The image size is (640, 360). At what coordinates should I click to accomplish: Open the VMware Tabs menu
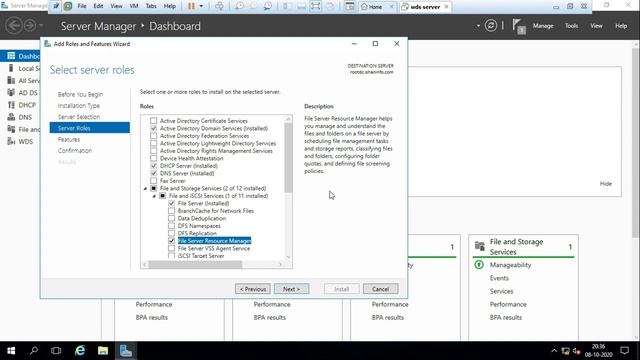click(x=151, y=6)
